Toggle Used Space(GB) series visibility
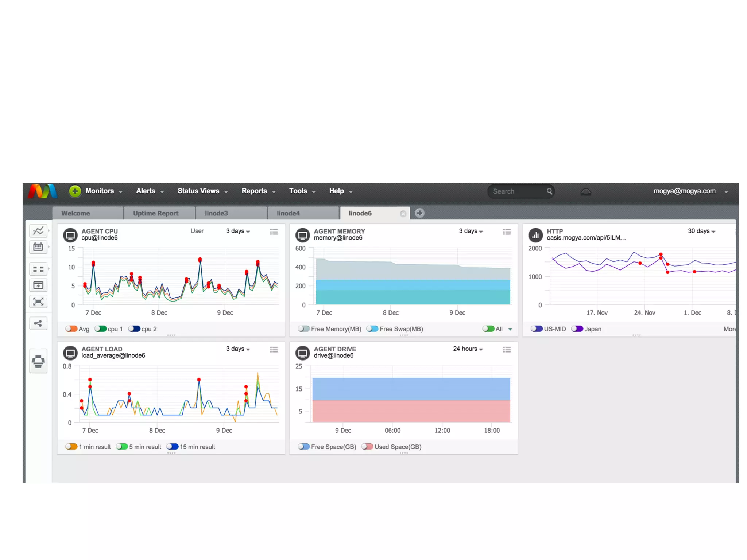 367,447
